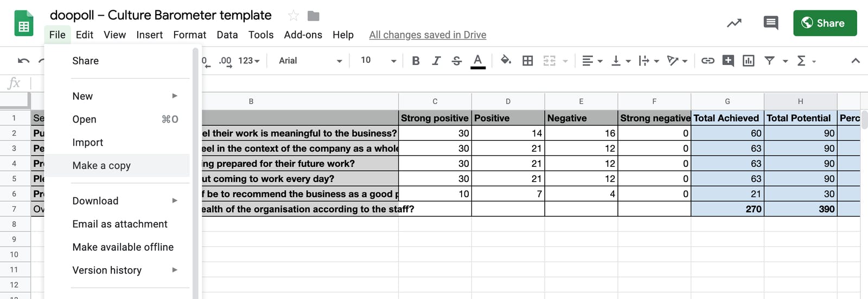Toggle strikethrough formatting

coord(457,61)
